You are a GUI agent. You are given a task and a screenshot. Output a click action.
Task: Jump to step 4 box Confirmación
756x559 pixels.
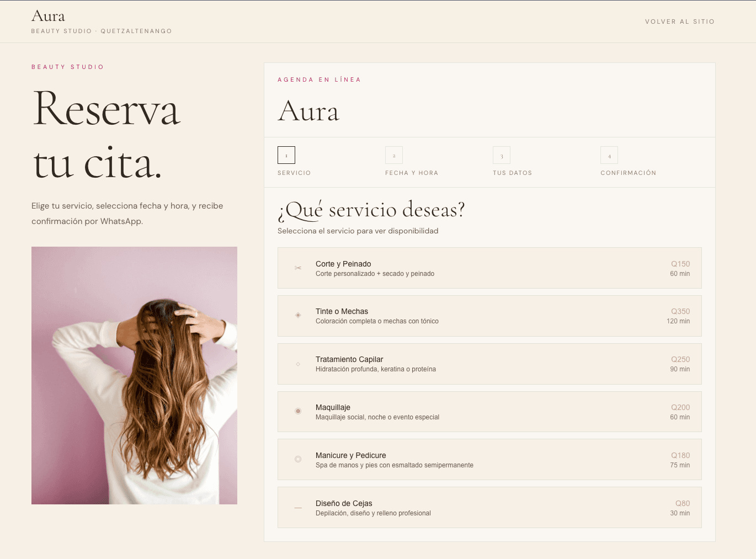(x=609, y=155)
